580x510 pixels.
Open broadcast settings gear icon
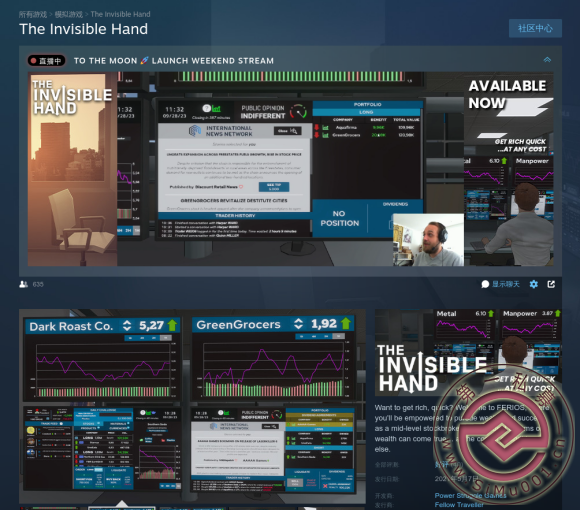pyautogui.click(x=533, y=284)
